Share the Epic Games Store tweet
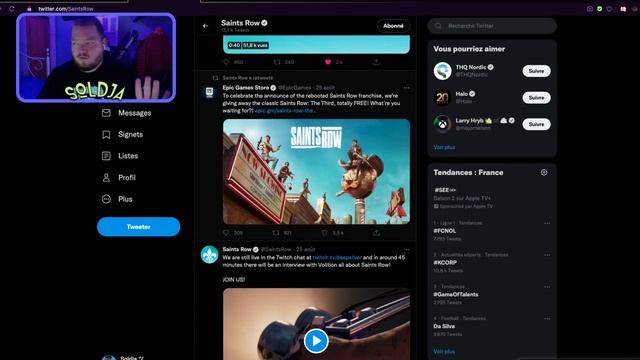Image resolution: width=640 pixels, height=360 pixels. click(x=376, y=233)
